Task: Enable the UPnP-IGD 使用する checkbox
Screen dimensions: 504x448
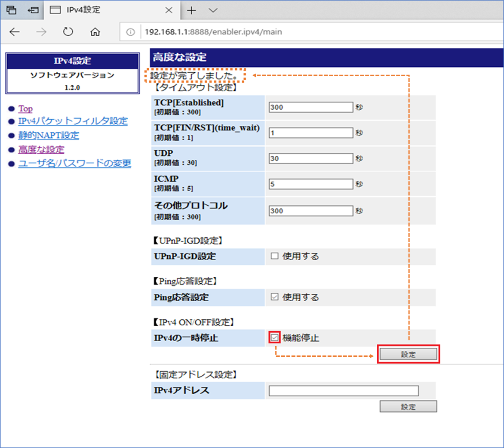Action: click(274, 256)
